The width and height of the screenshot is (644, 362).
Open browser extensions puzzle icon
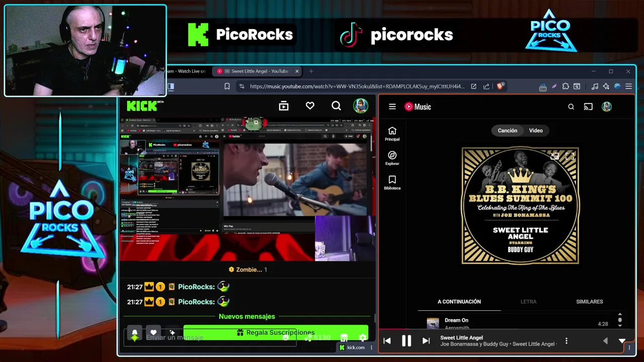(x=566, y=86)
